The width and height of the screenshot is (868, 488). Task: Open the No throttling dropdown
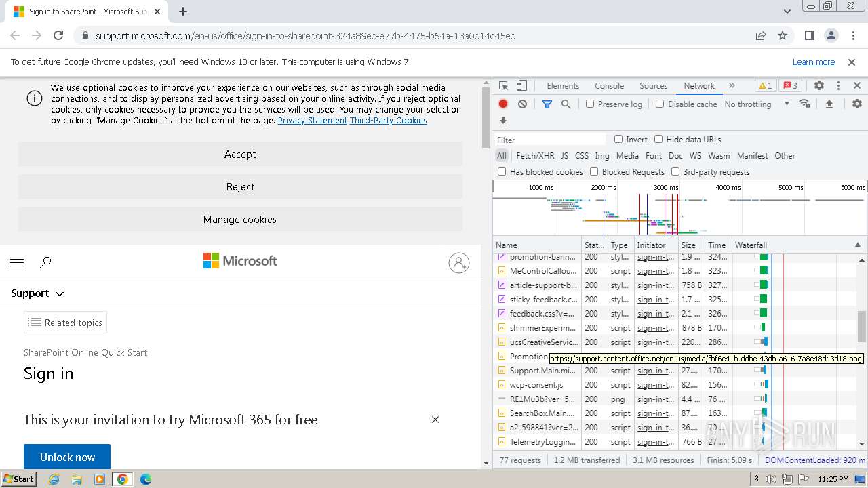(757, 104)
